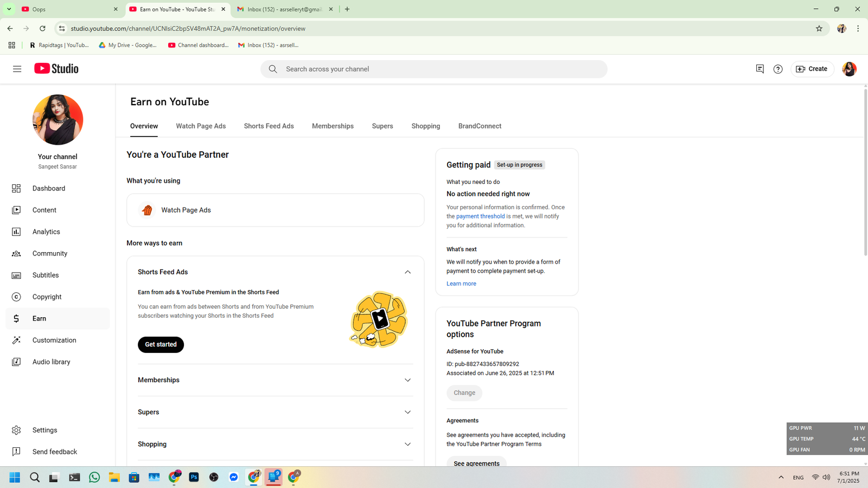
Task: Open the comments notification icon
Action: click(x=759, y=69)
